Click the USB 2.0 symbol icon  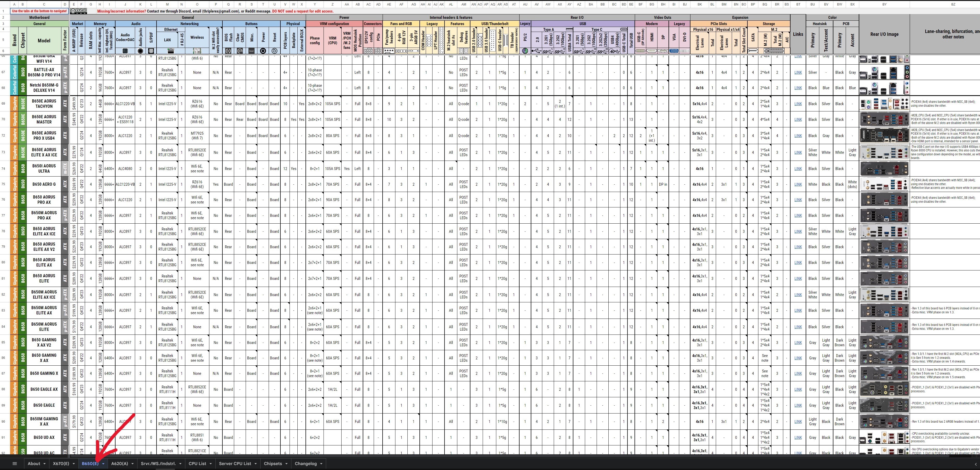(x=537, y=51)
